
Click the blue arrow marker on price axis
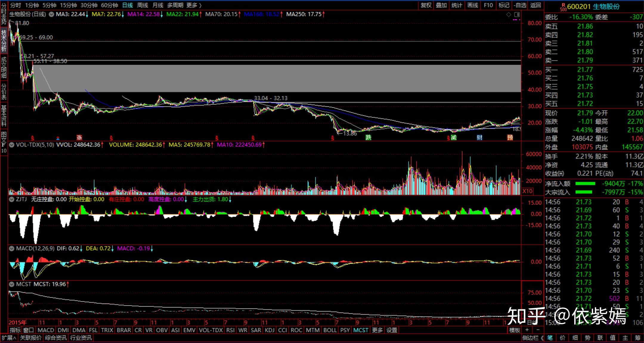pos(58,138)
